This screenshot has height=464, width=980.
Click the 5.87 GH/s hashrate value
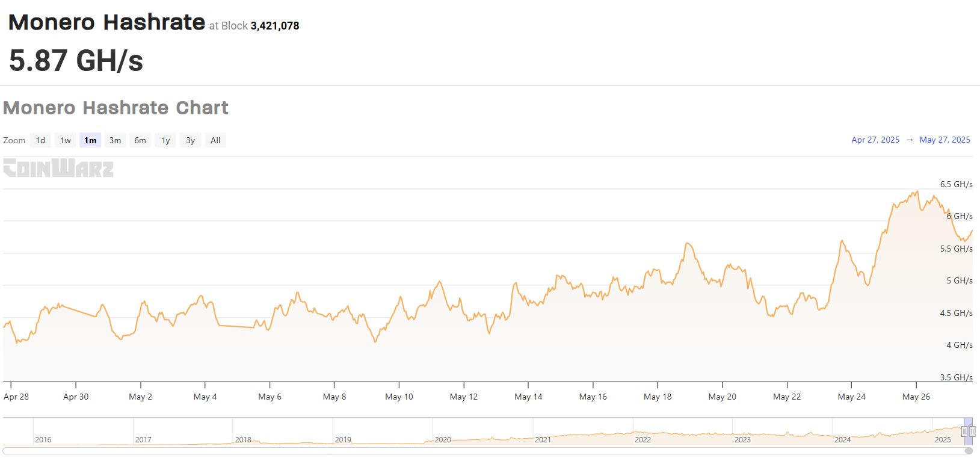point(76,61)
